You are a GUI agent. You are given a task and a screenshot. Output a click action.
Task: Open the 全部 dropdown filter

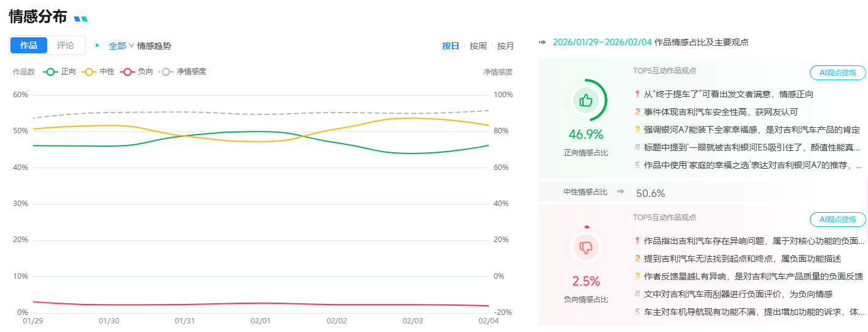(121, 46)
